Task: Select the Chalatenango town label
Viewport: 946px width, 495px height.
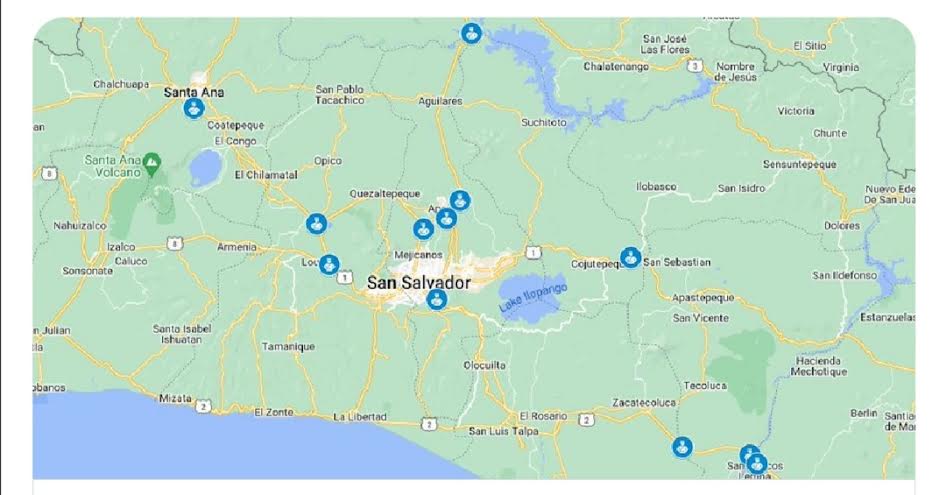Action: pos(615,66)
